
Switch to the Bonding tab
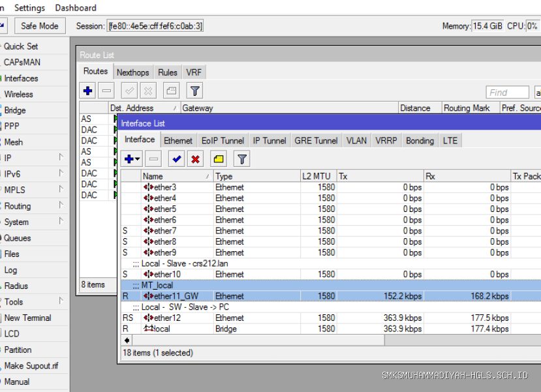tap(420, 141)
